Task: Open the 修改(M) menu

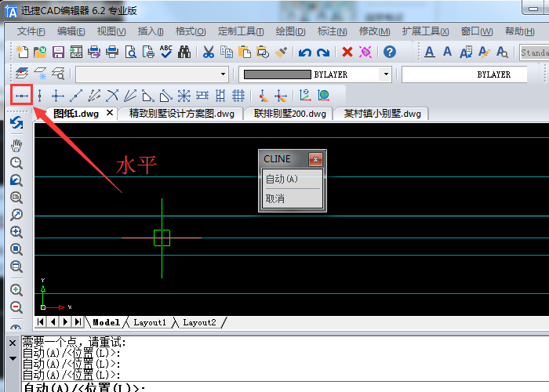Action: click(x=375, y=31)
